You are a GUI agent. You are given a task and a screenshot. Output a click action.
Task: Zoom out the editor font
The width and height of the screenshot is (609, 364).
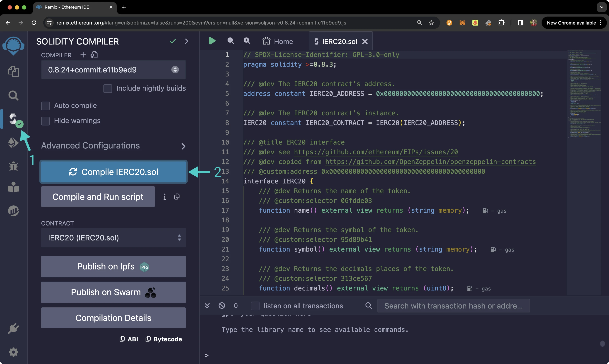click(231, 41)
